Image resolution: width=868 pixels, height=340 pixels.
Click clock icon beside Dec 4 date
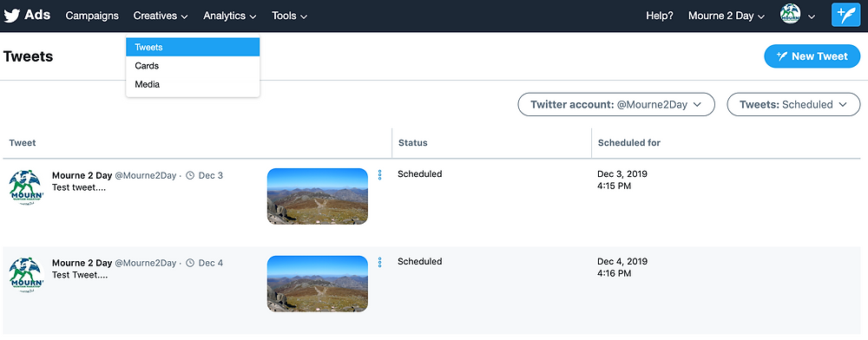pyautogui.click(x=190, y=263)
